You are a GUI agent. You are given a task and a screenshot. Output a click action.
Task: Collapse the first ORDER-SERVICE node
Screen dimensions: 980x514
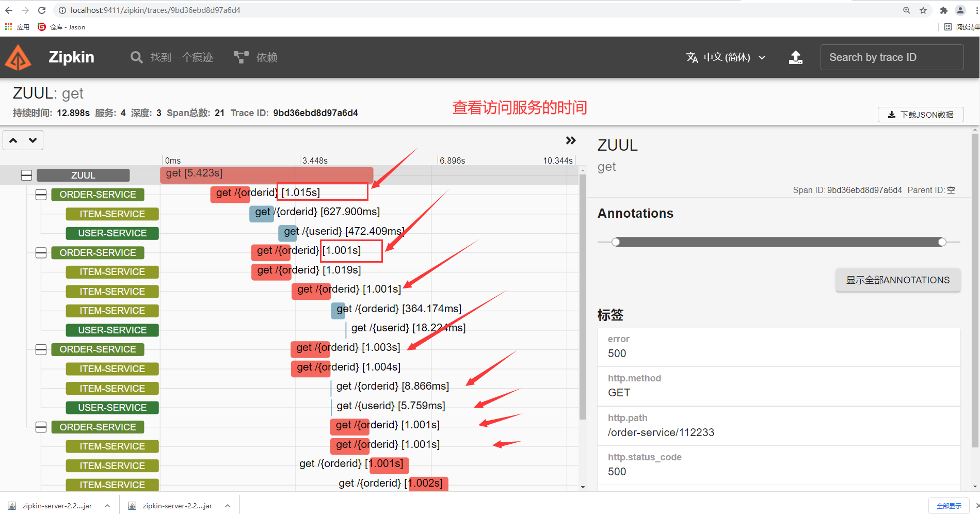[x=41, y=195]
